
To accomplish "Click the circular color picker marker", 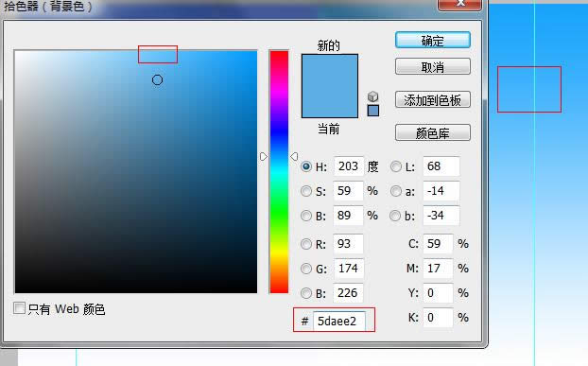I will tap(157, 79).
